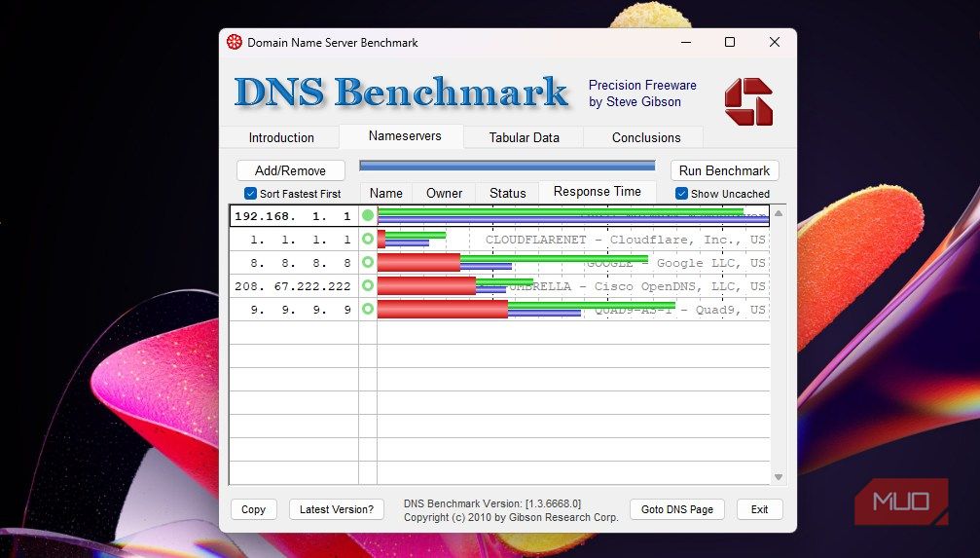Click status circle for 8.8.8.8

click(368, 262)
